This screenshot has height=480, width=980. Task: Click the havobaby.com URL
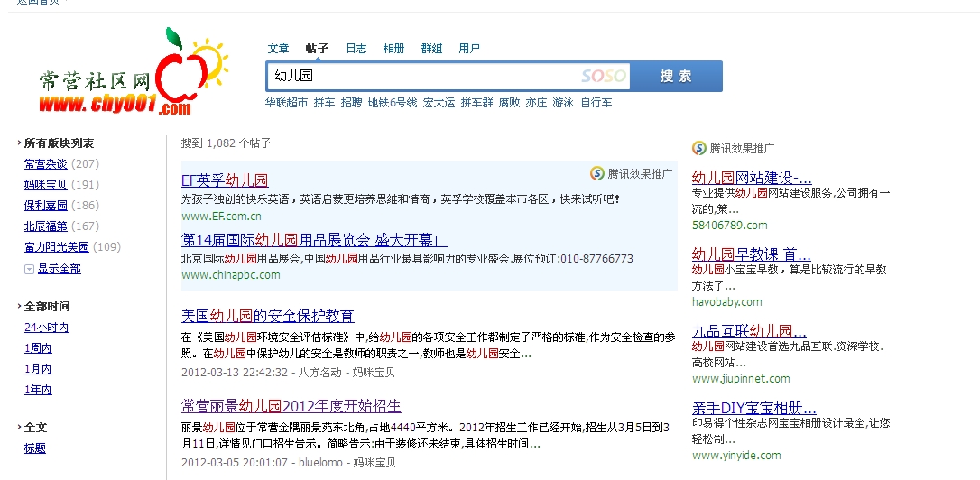point(726,302)
